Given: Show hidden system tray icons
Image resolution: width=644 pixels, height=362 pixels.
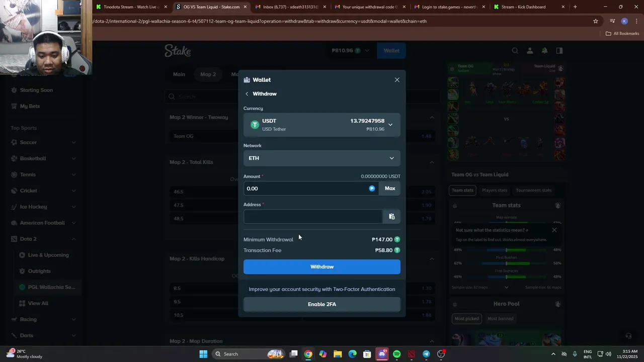Looking at the screenshot, I should tap(553, 354).
